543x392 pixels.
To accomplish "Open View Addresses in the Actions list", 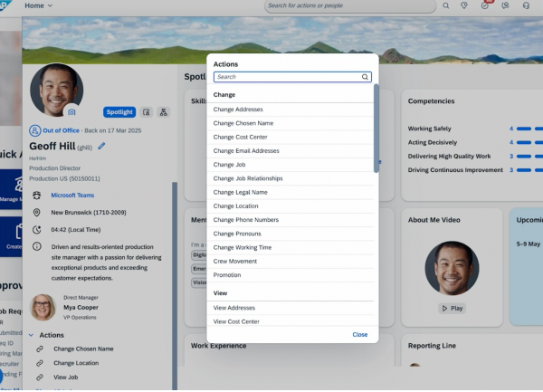I will tap(234, 308).
